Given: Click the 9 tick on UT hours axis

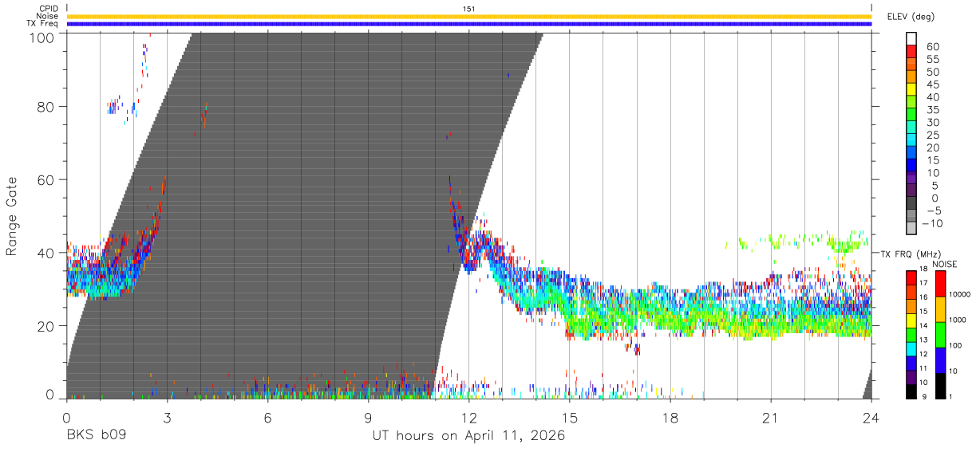Looking at the screenshot, I should 368,419.
